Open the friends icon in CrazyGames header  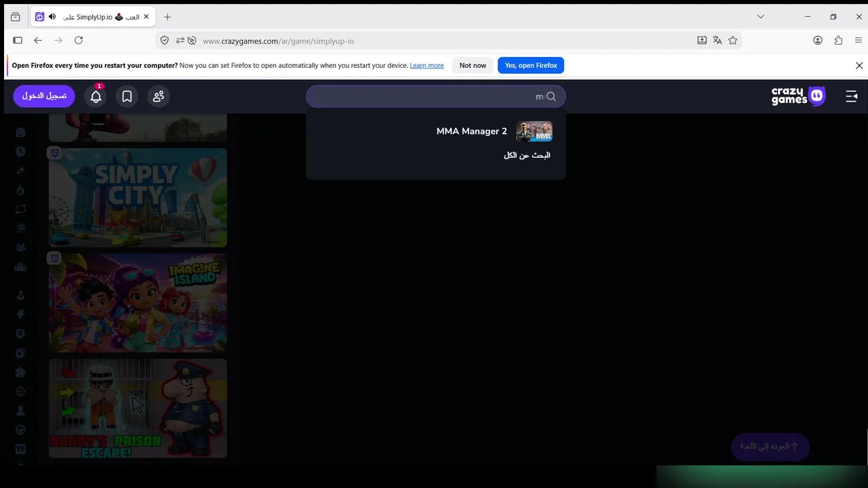pos(159,96)
